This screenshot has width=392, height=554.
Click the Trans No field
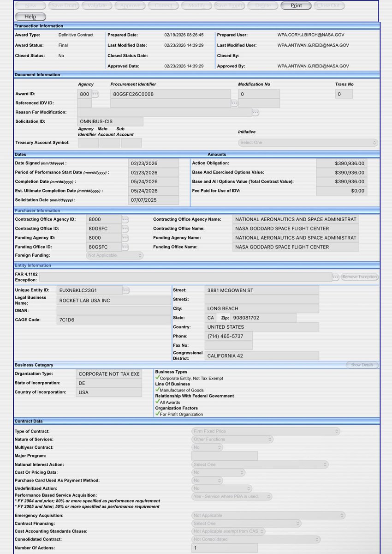point(344,94)
